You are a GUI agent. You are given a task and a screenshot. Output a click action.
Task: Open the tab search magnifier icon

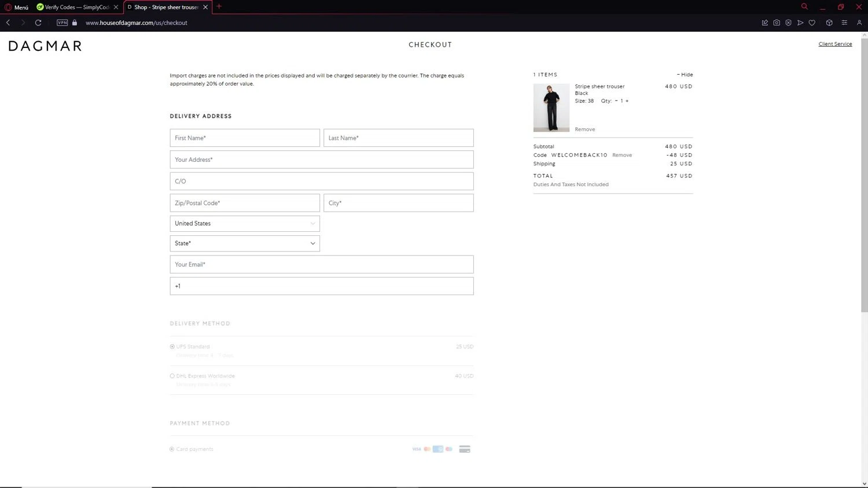tap(804, 7)
